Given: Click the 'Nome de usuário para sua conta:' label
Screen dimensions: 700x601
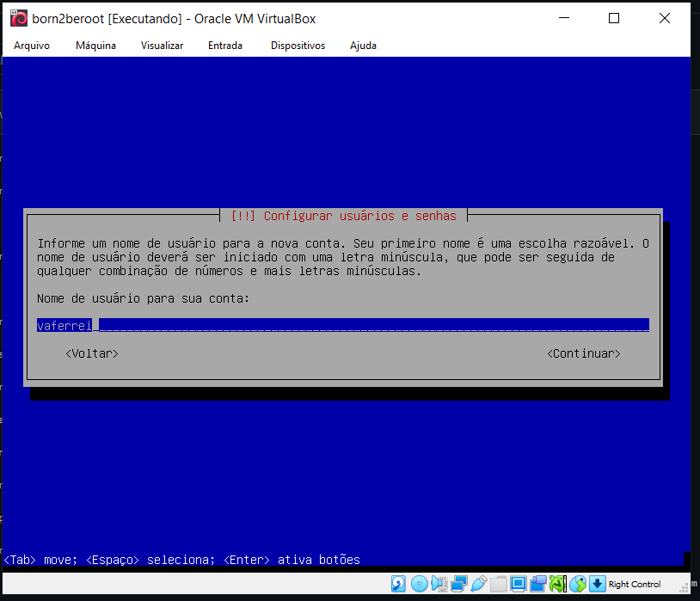Looking at the screenshot, I should point(143,298).
